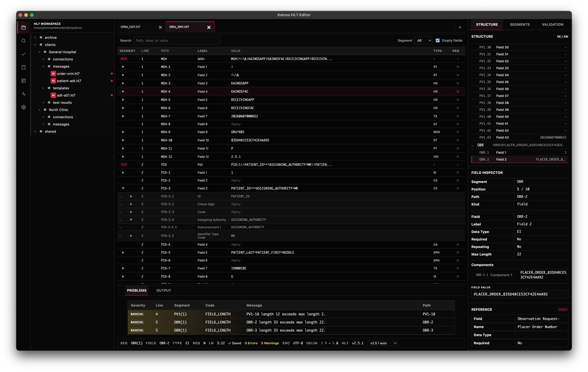
Task: Open the clipboard icon in activity bar
Action: [x=23, y=67]
